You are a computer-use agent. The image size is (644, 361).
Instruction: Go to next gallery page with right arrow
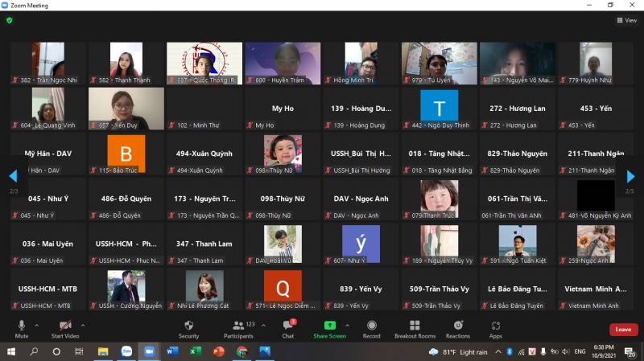(x=630, y=176)
